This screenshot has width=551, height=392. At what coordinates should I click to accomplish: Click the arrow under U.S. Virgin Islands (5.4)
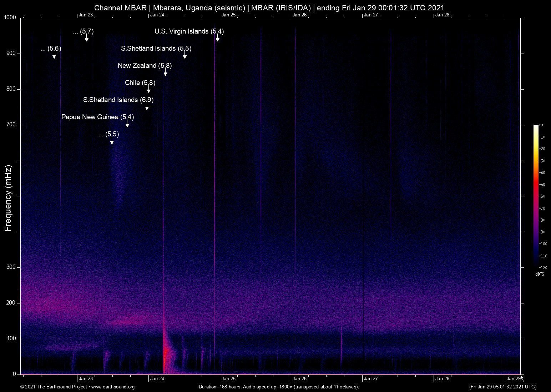217,39
